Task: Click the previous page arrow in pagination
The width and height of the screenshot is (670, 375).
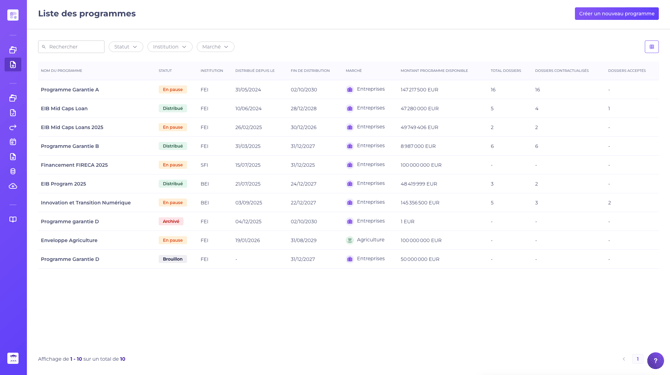Action: [x=624, y=359]
